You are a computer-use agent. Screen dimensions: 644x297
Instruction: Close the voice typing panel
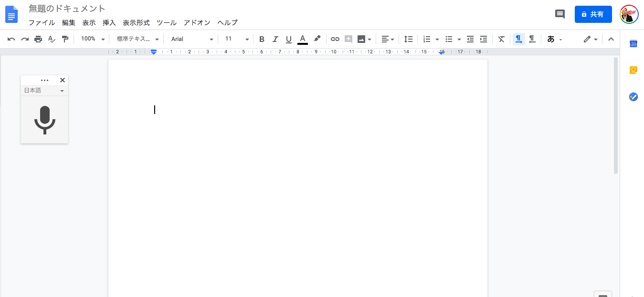point(62,80)
